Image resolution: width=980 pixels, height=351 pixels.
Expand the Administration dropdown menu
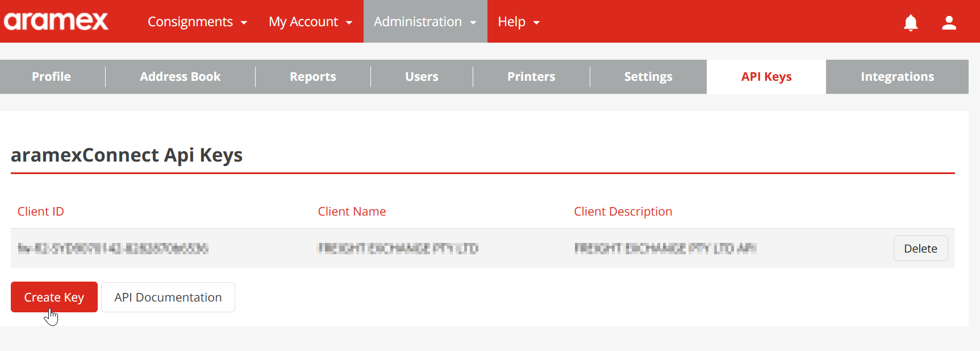425,22
